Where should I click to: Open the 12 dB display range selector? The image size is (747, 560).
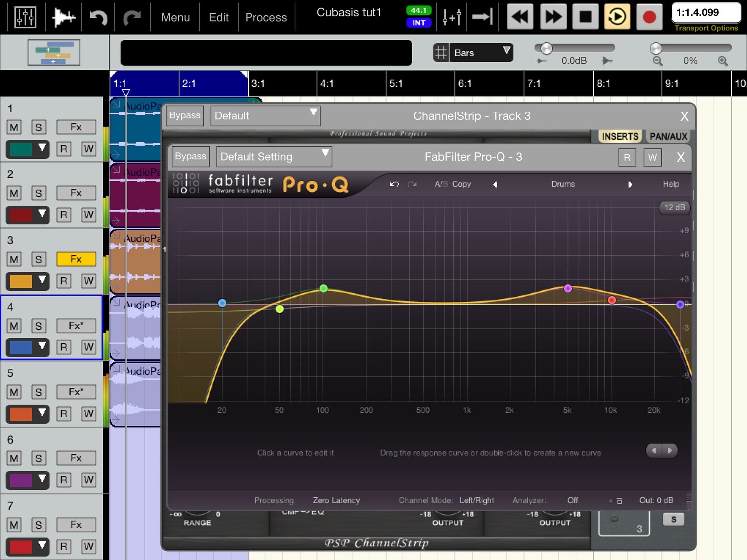tap(675, 207)
